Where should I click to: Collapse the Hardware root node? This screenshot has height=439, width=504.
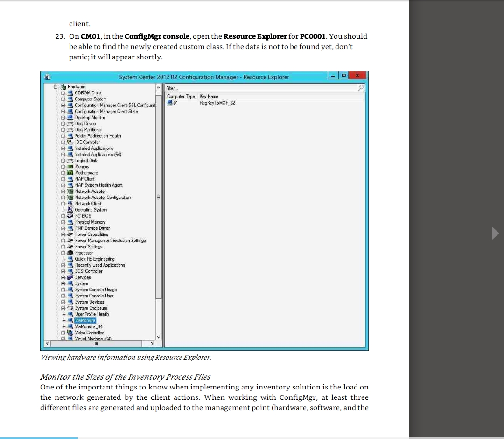click(56, 87)
